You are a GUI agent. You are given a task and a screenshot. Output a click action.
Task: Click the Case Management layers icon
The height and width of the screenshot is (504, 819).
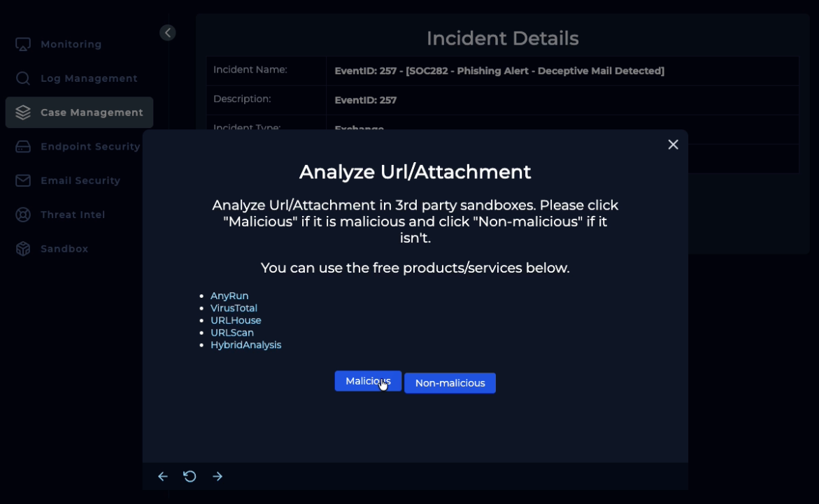(x=23, y=113)
